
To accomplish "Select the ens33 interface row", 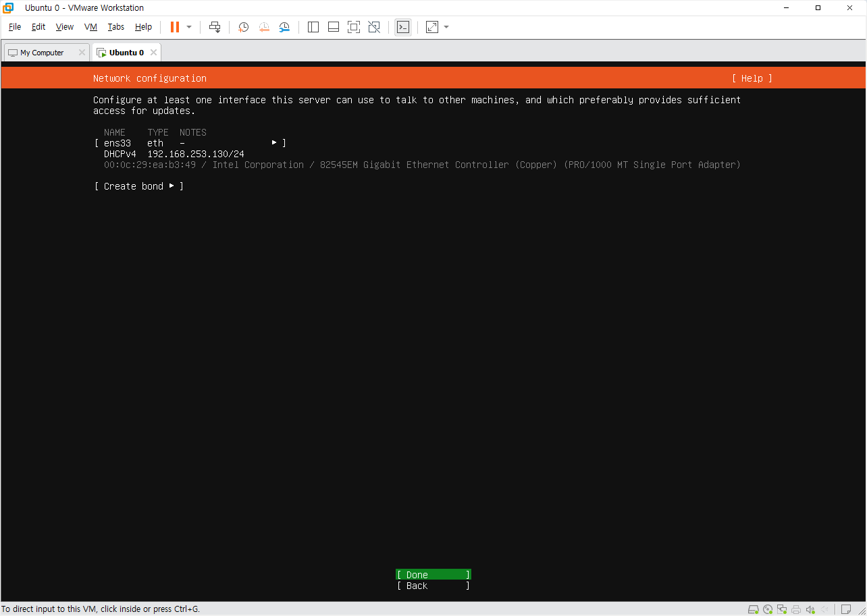I will tap(190, 143).
